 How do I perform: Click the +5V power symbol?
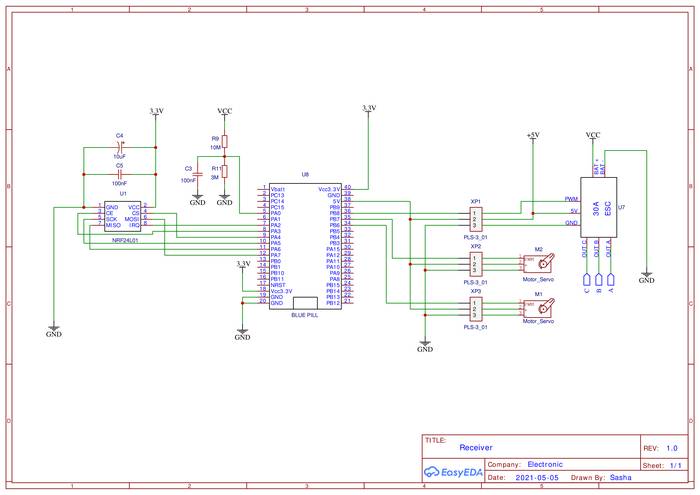tap(532, 135)
